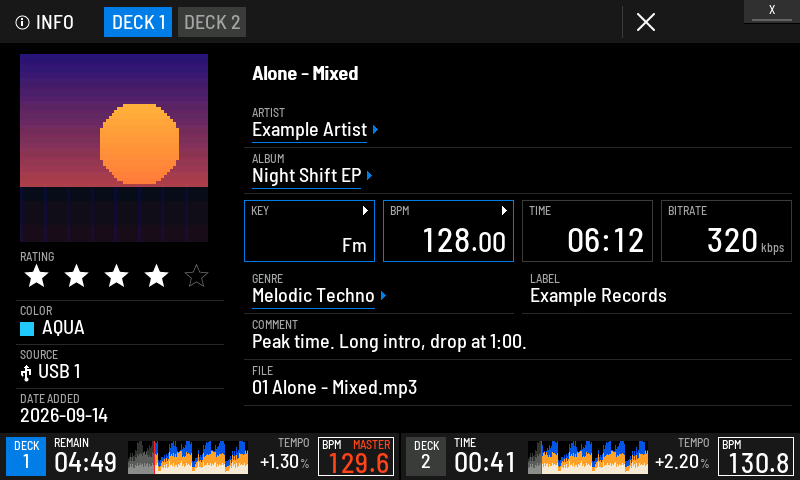Expand the KEY box arrow
Viewport: 800px width, 480px height.
[x=365, y=211]
